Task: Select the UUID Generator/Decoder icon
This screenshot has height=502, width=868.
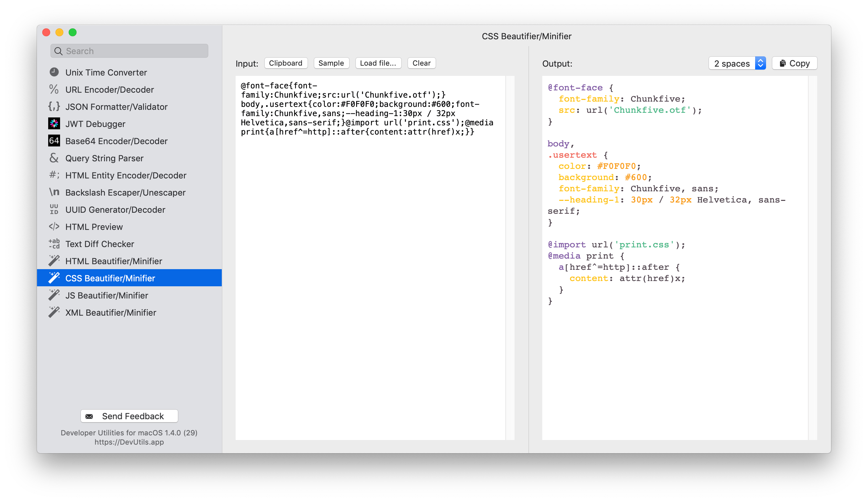Action: point(54,209)
